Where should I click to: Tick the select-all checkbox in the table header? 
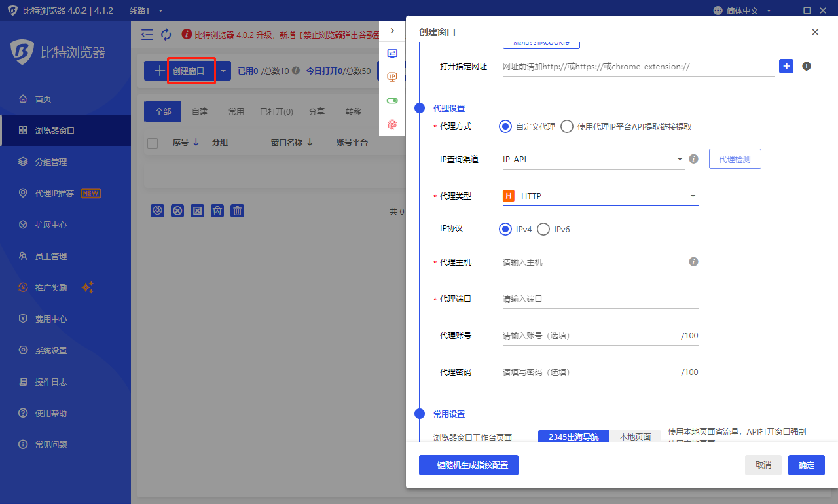pyautogui.click(x=153, y=143)
